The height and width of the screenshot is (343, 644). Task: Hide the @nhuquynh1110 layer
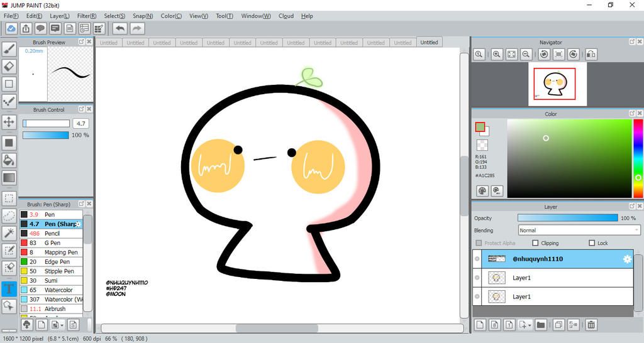click(477, 259)
